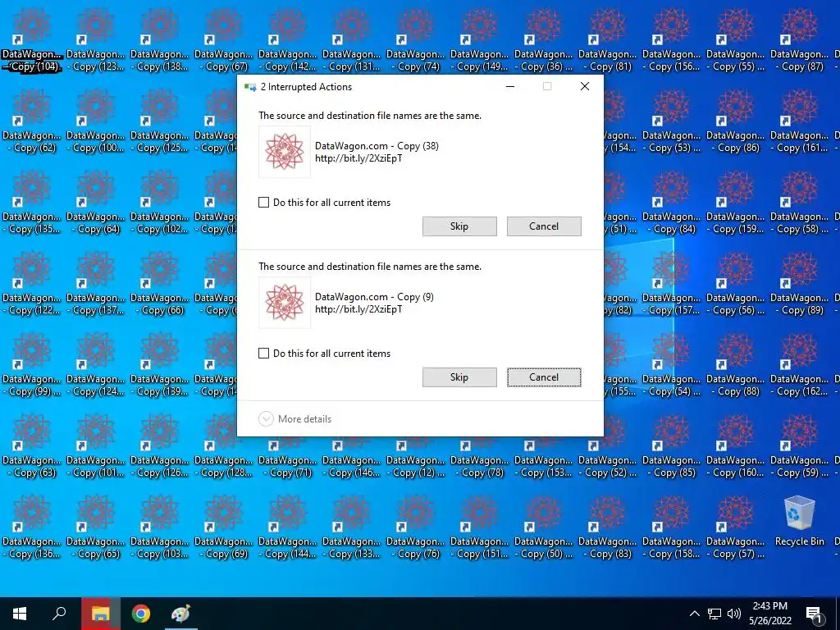This screenshot has height=630, width=840.
Task: Open network status in system tray
Action: click(x=714, y=614)
